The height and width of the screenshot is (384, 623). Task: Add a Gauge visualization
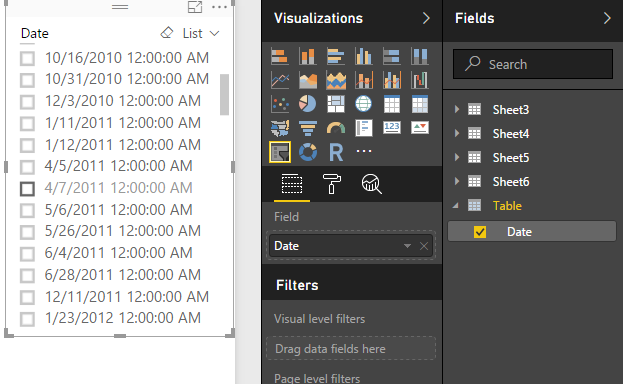click(x=336, y=128)
